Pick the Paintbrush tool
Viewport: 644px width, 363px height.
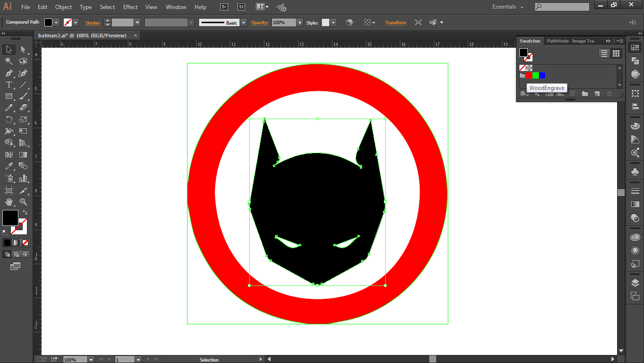pos(23,96)
